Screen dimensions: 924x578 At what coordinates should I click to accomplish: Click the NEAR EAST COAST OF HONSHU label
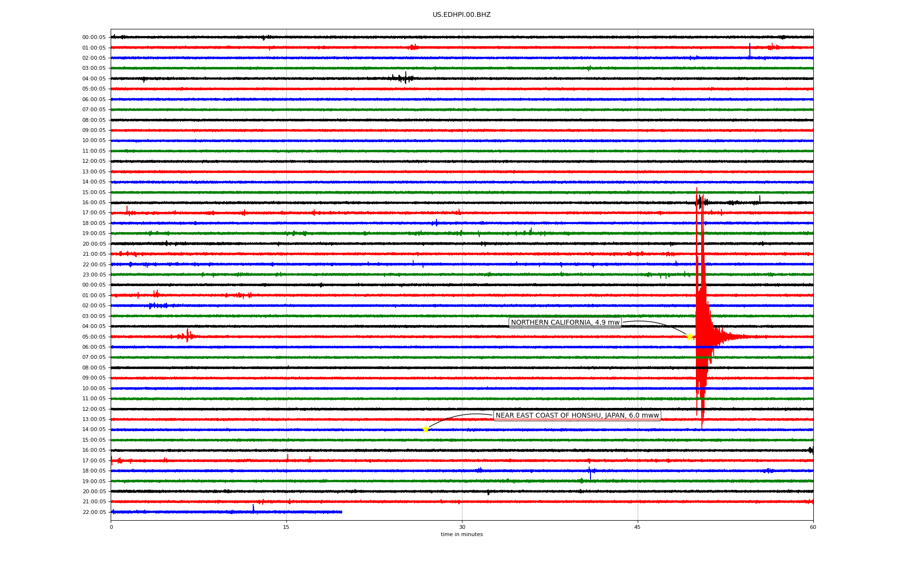[x=577, y=416]
